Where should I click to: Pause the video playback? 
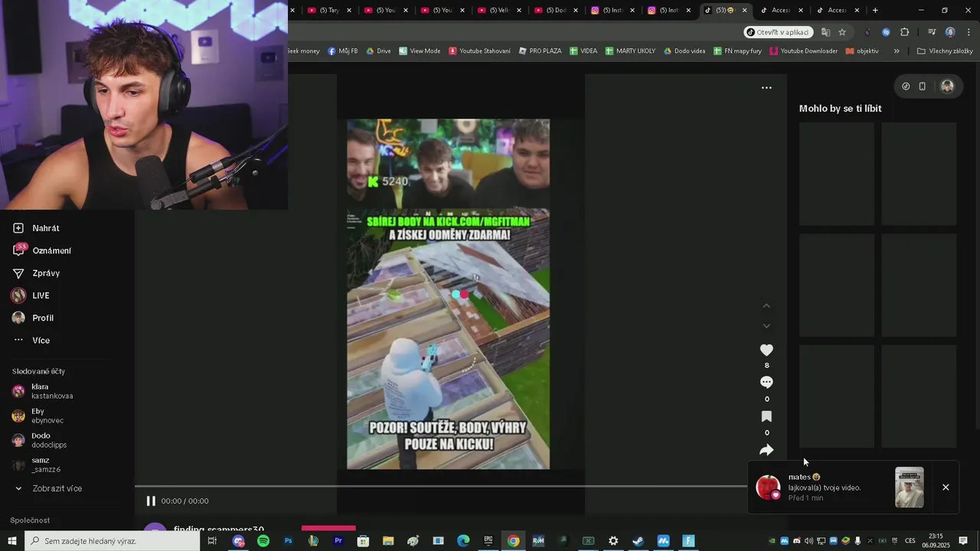pyautogui.click(x=151, y=501)
